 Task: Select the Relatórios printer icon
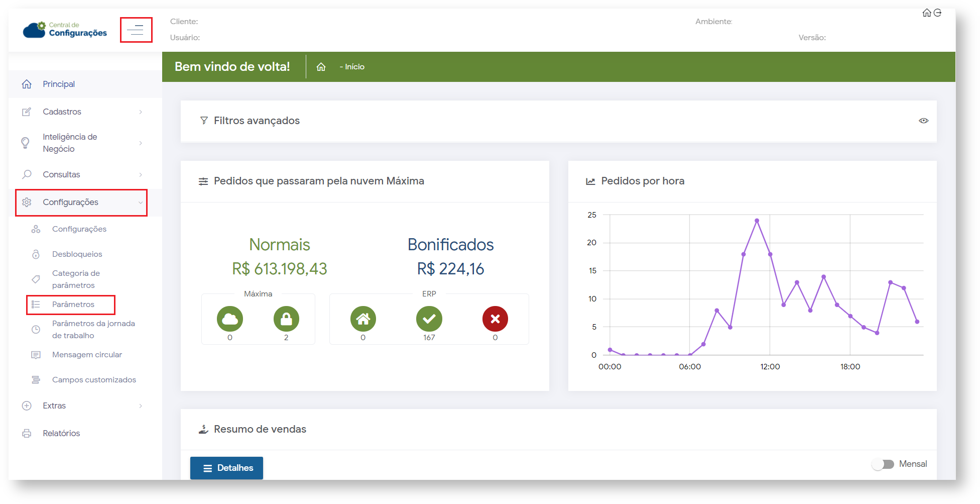pyautogui.click(x=27, y=433)
